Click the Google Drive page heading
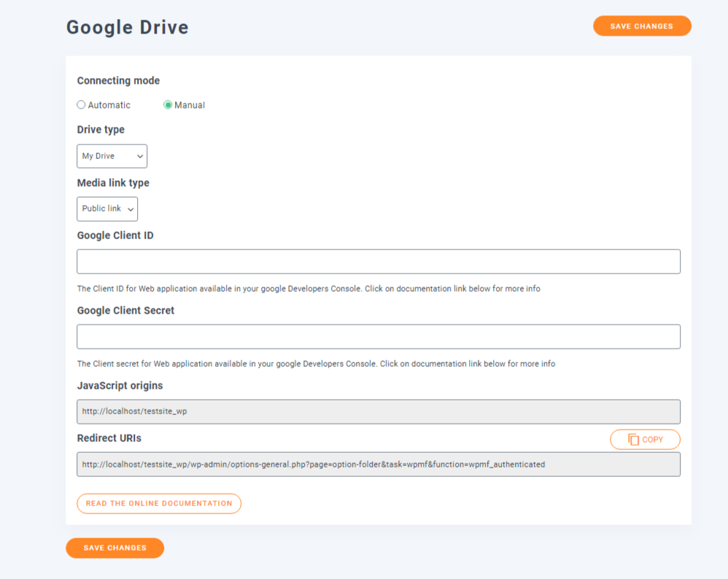Image resolution: width=728 pixels, height=579 pixels. pos(128,28)
